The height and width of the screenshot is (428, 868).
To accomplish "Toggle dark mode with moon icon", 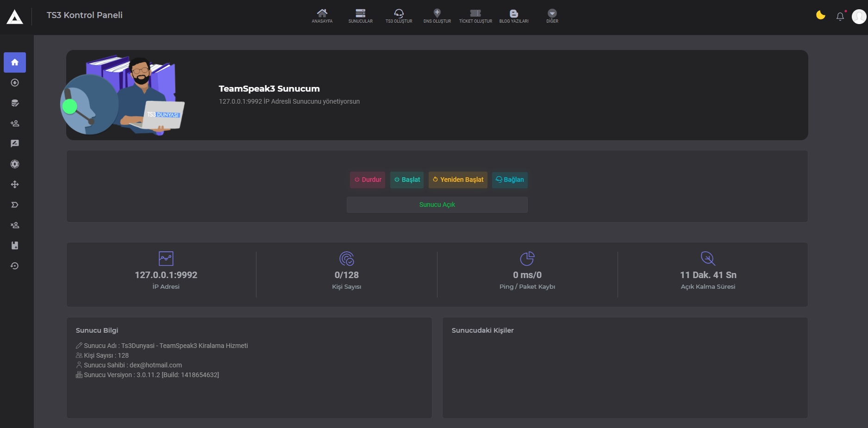I will point(820,15).
